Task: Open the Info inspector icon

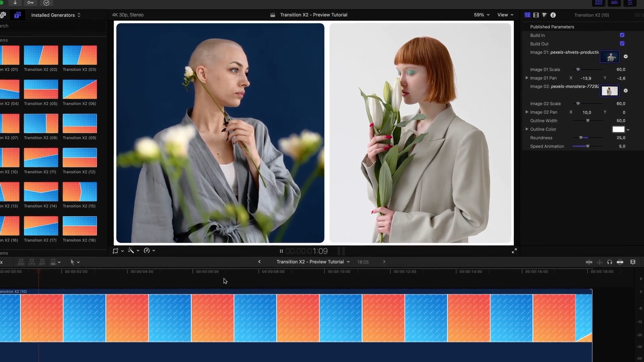Action: point(553,15)
